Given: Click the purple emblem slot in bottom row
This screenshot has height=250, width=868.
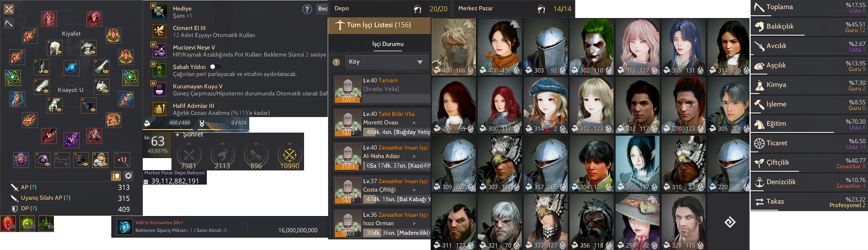Looking at the screenshot, I should 21,160.
